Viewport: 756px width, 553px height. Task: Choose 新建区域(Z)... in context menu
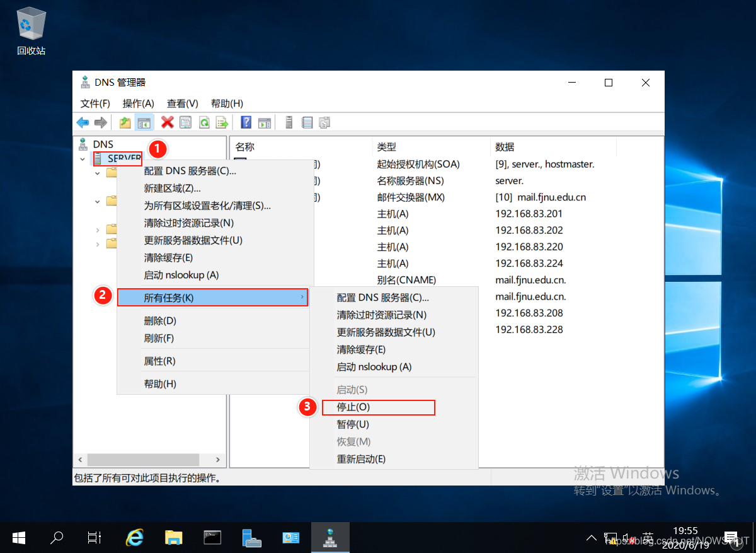(x=172, y=188)
